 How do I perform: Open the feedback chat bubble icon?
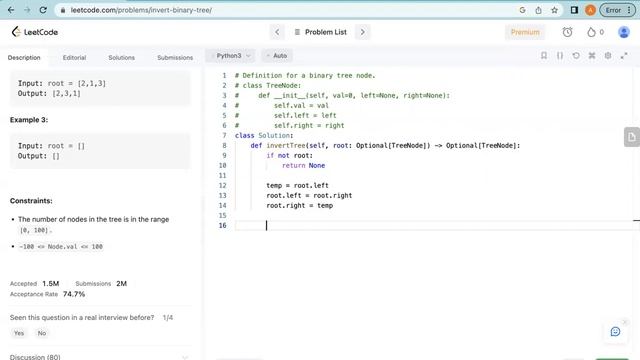(x=616, y=331)
